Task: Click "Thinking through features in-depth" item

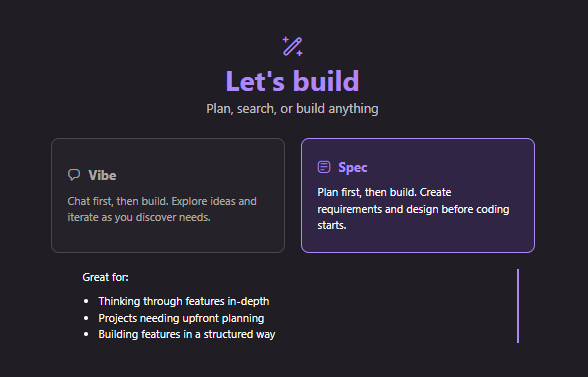Action: (x=184, y=301)
